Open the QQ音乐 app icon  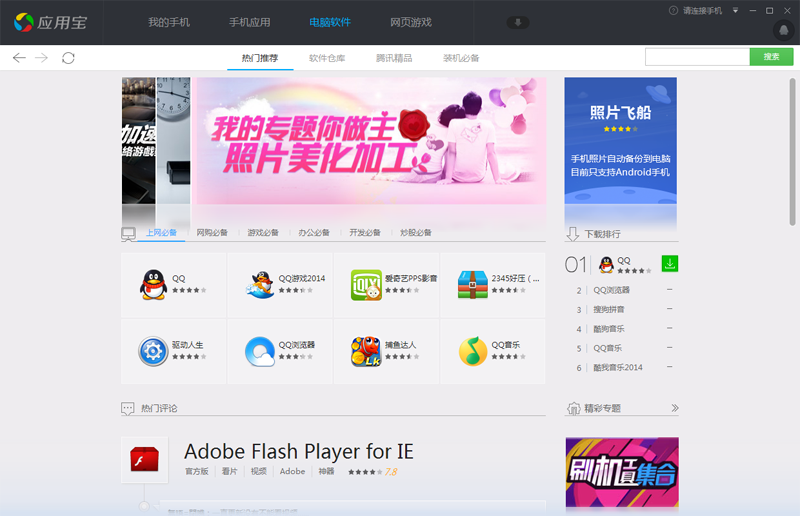473,351
